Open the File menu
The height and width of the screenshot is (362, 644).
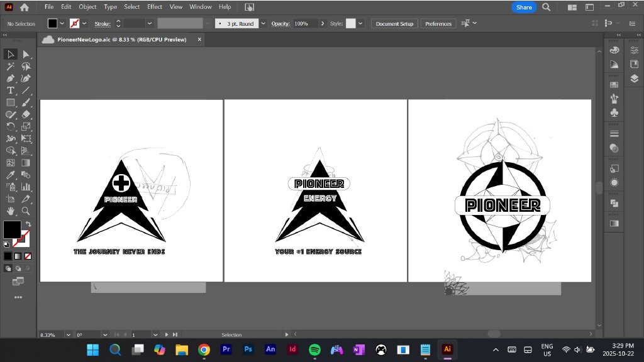(x=49, y=6)
